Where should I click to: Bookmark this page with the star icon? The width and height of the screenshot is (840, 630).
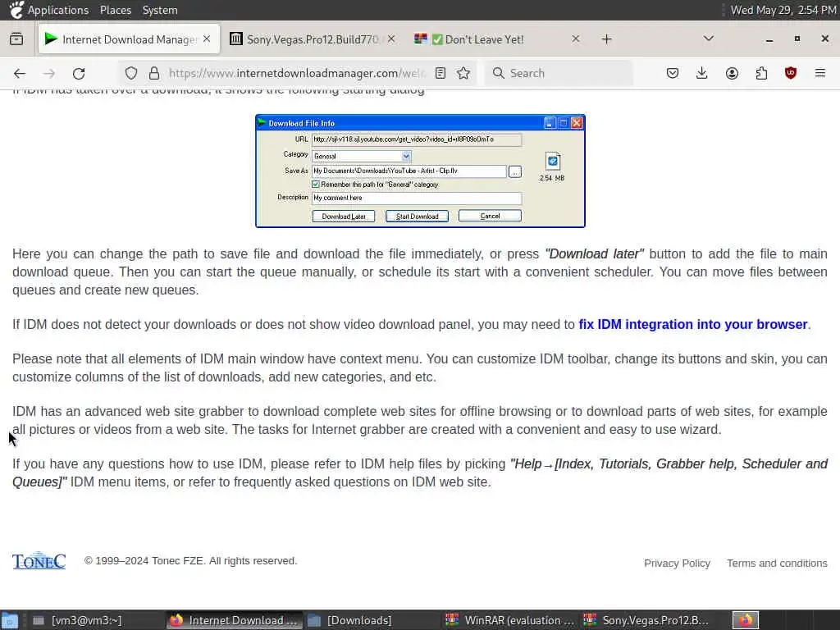[464, 73]
